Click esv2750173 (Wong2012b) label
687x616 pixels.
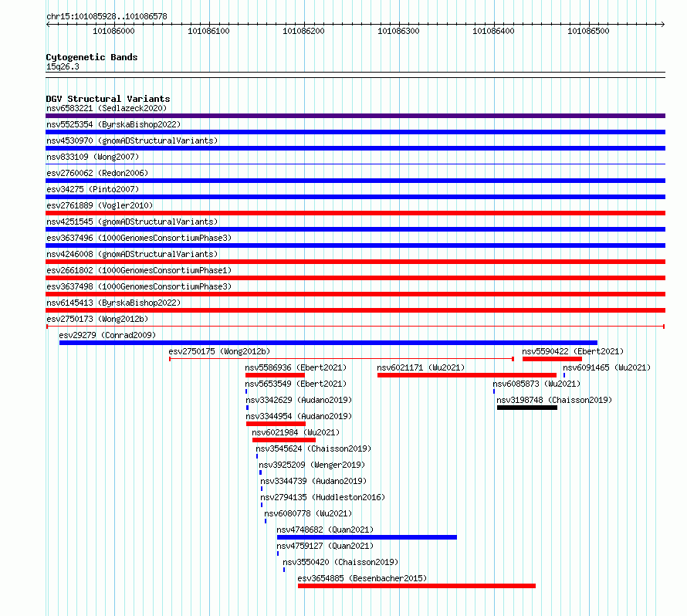[x=97, y=319]
